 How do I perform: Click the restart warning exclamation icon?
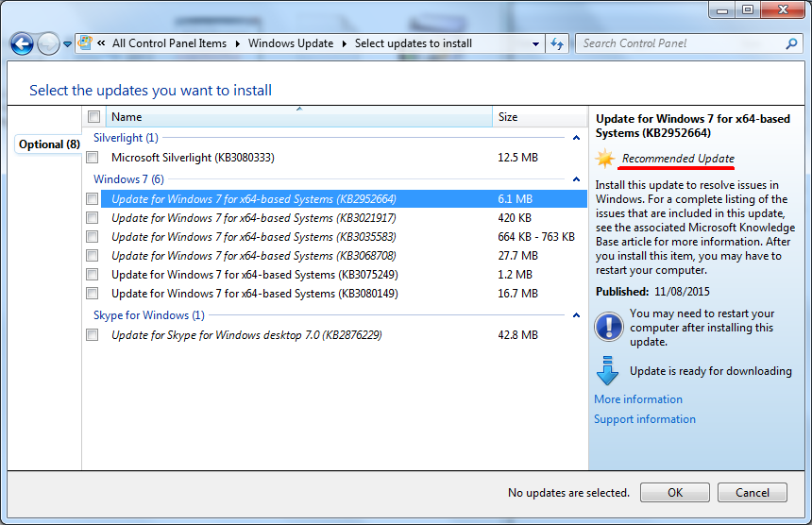pos(608,327)
